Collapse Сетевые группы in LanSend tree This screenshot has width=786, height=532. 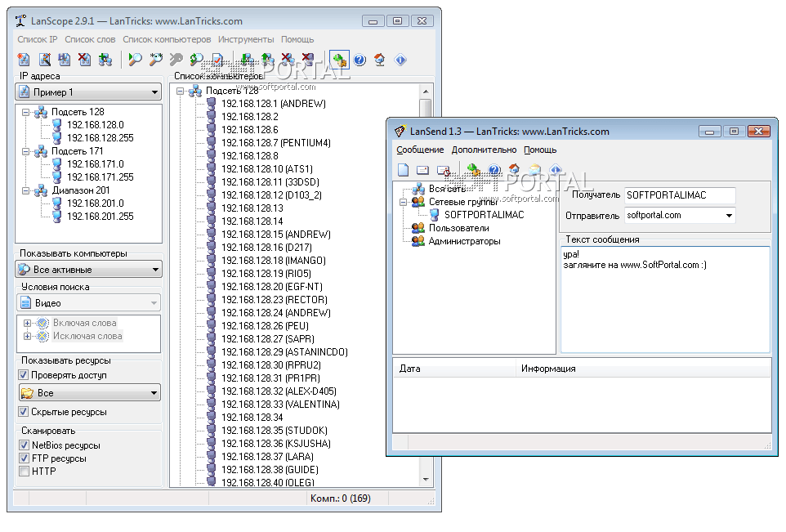403,203
